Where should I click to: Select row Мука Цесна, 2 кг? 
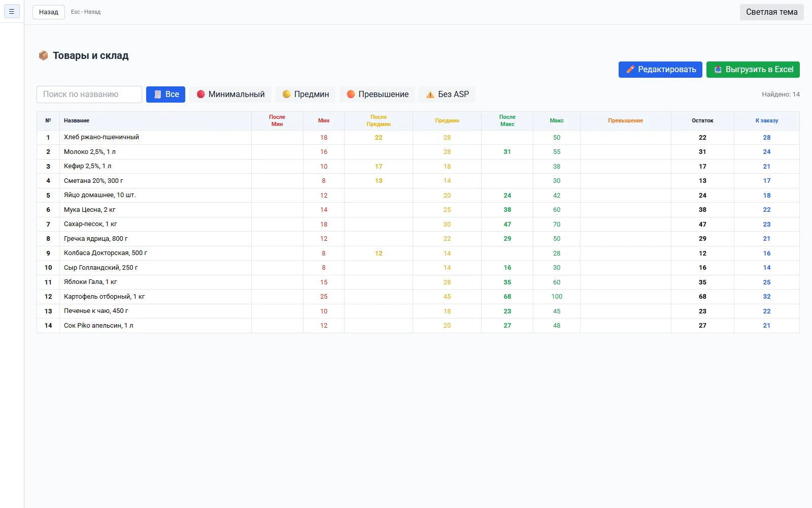pos(418,210)
